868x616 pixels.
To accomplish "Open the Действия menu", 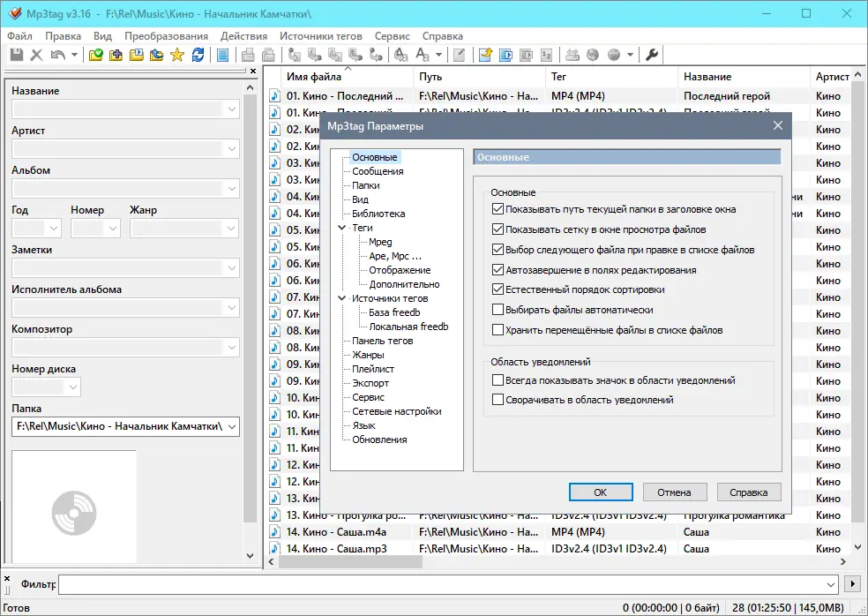I will (243, 36).
